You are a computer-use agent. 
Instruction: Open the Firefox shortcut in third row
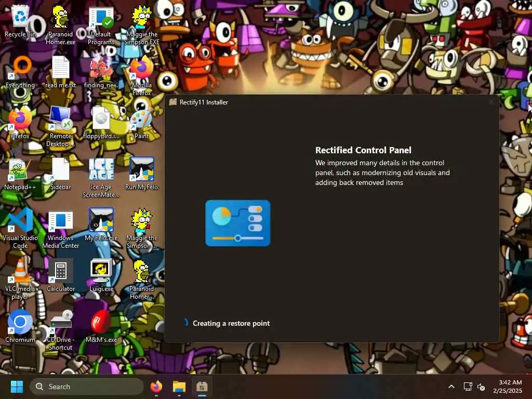(20, 123)
